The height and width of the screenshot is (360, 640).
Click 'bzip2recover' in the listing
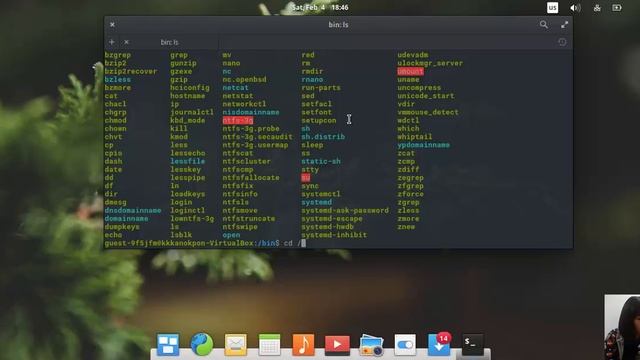(131, 71)
